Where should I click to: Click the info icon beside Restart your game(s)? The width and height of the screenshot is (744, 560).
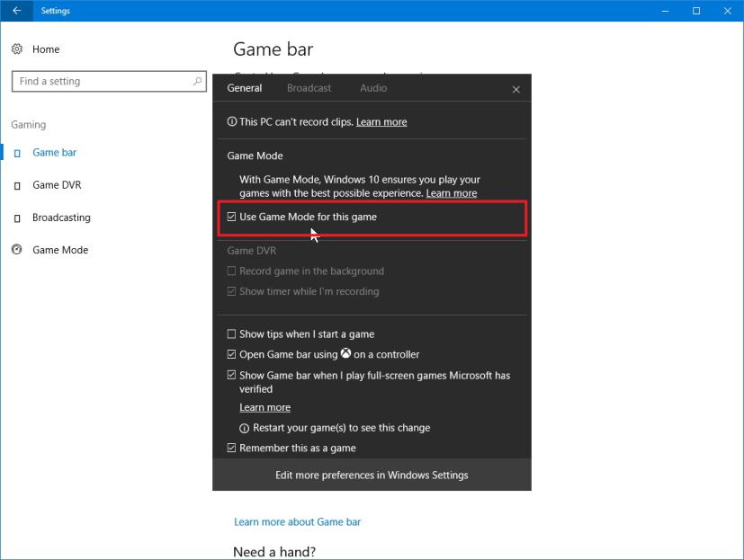point(244,428)
